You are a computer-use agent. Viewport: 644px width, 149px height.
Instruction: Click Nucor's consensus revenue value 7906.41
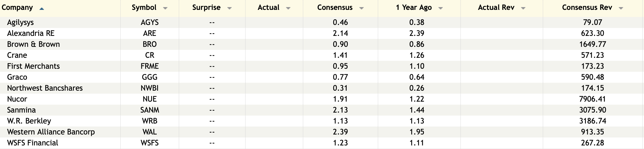pyautogui.click(x=592, y=99)
